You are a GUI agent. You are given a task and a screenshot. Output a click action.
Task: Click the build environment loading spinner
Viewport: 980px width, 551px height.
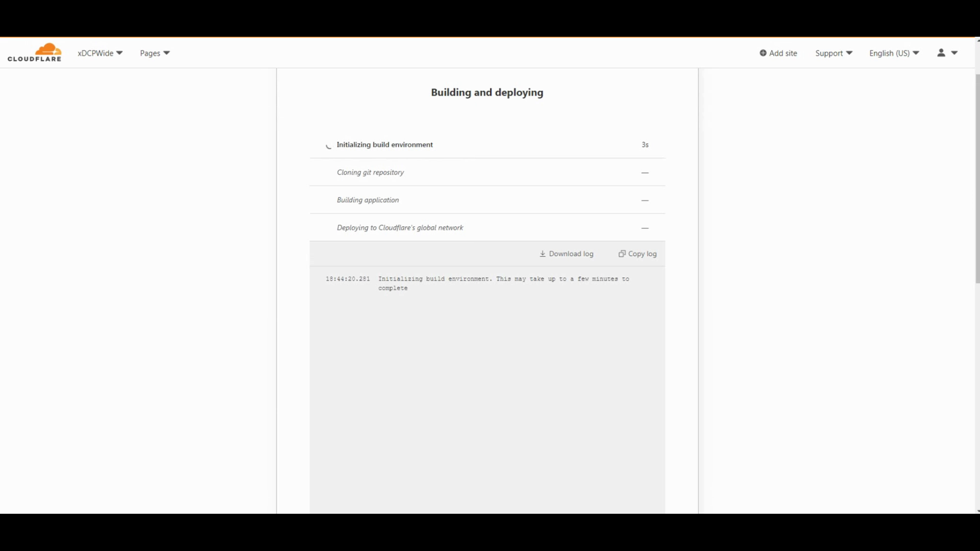[x=329, y=146]
